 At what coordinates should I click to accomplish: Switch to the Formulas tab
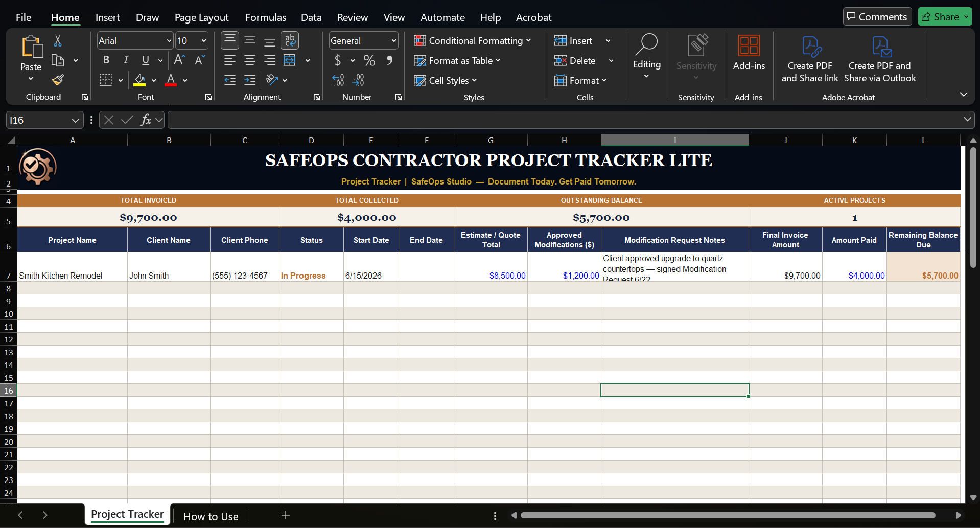click(266, 17)
